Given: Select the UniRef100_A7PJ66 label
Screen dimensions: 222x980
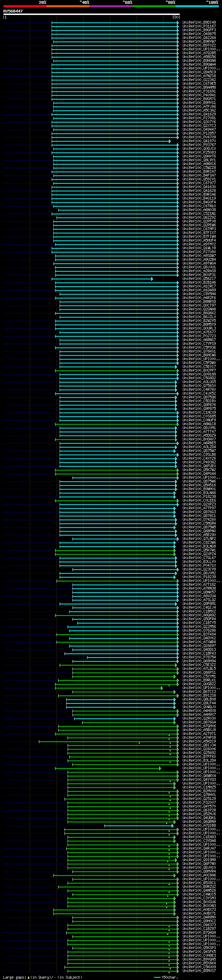Looking at the screenshot, I should click(x=199, y=106).
